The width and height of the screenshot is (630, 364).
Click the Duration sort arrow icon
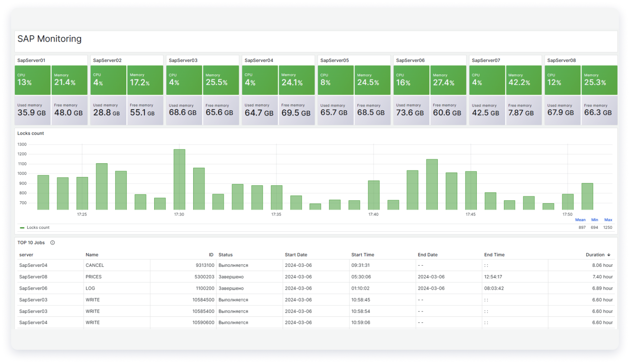tap(609, 255)
